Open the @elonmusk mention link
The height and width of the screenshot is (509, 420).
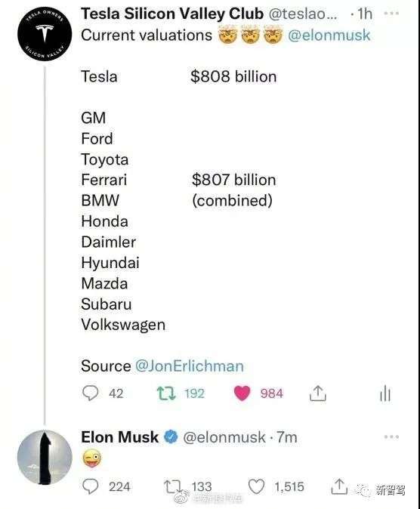[x=329, y=35]
